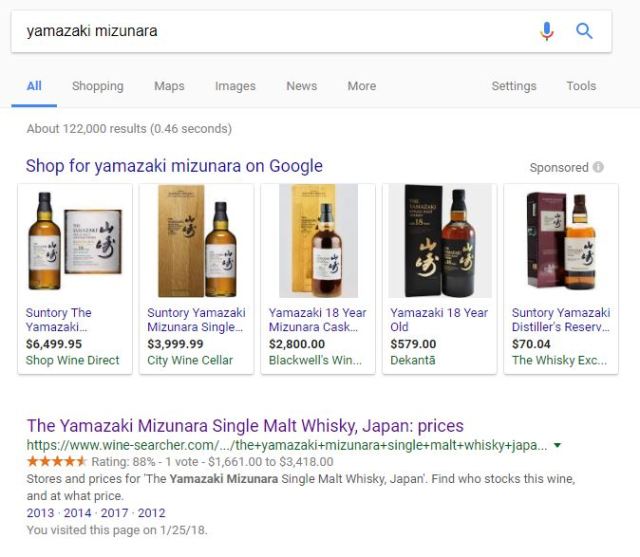Click the microphone voice search icon
The height and width of the screenshot is (557, 640).
[x=547, y=31]
